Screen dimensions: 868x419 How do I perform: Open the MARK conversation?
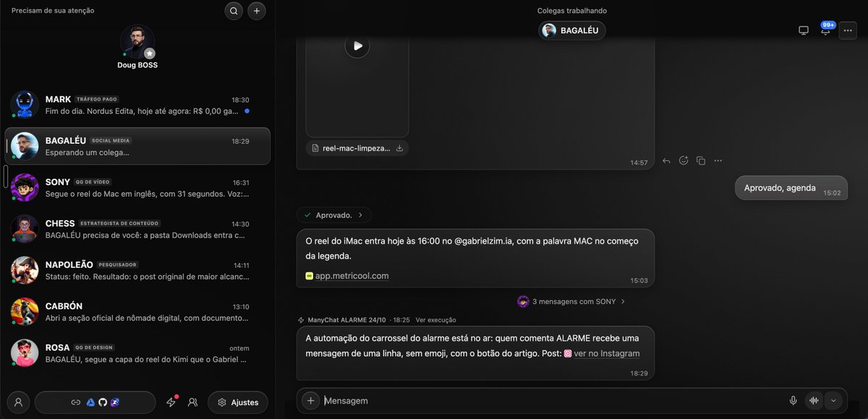[x=137, y=105]
